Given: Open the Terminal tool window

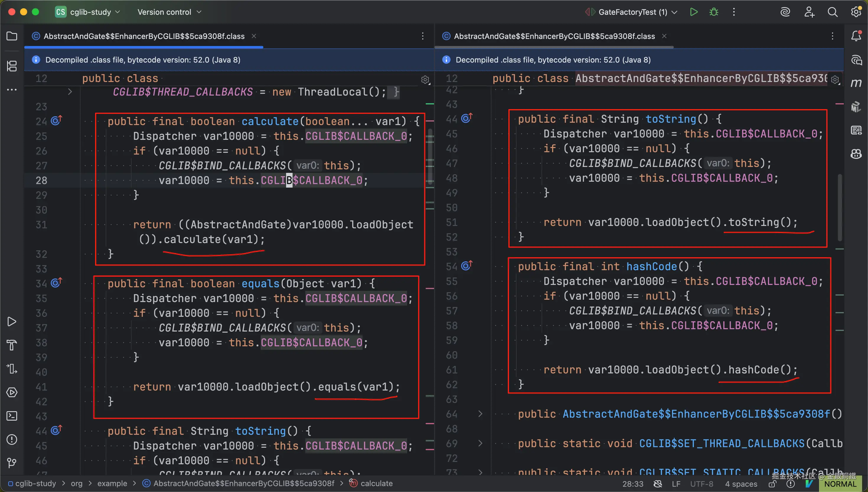Looking at the screenshot, I should (12, 416).
